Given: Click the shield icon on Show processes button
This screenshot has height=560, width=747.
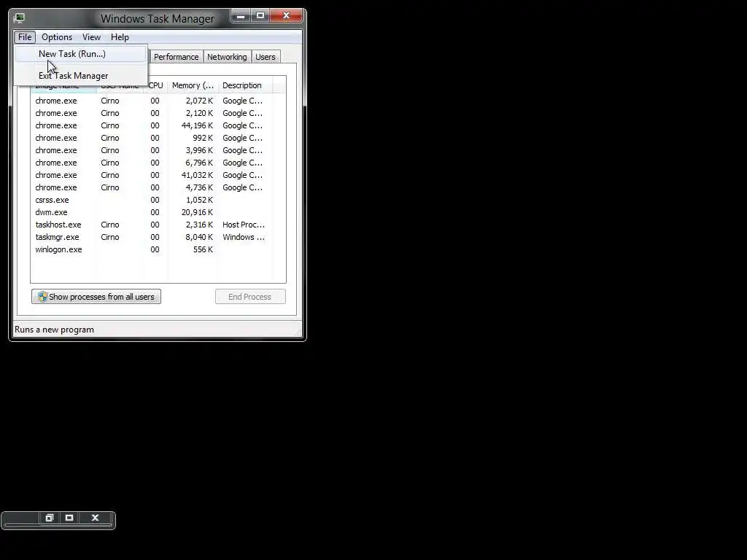Looking at the screenshot, I should coord(43,297).
